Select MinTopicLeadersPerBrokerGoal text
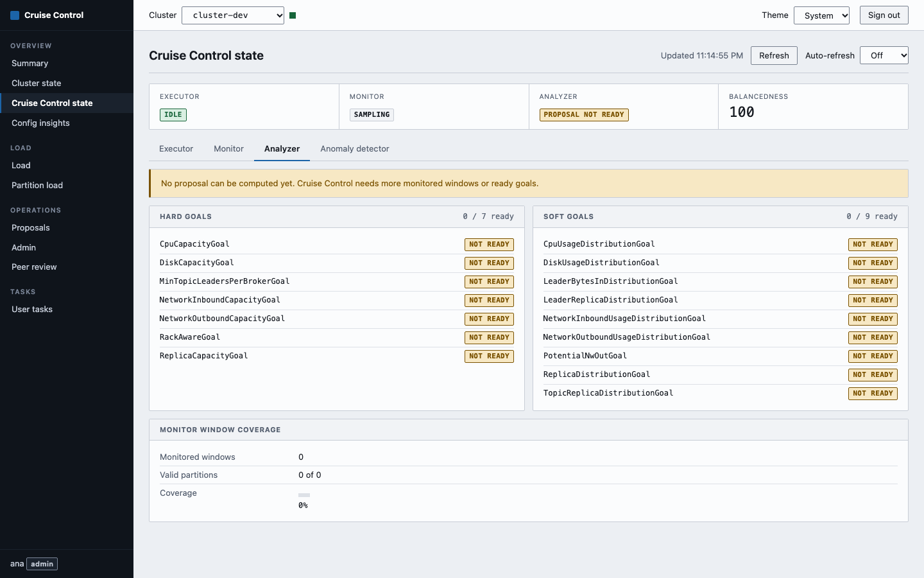This screenshot has width=924, height=578. [x=225, y=281]
